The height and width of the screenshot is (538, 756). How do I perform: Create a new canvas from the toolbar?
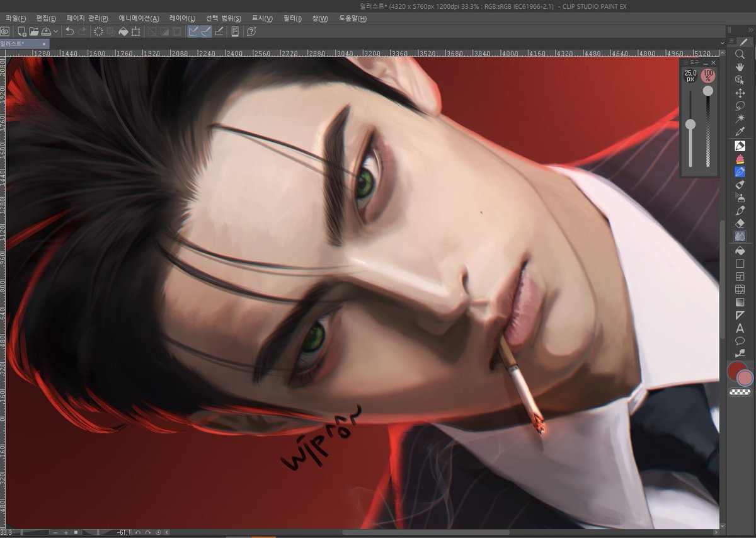(21, 31)
